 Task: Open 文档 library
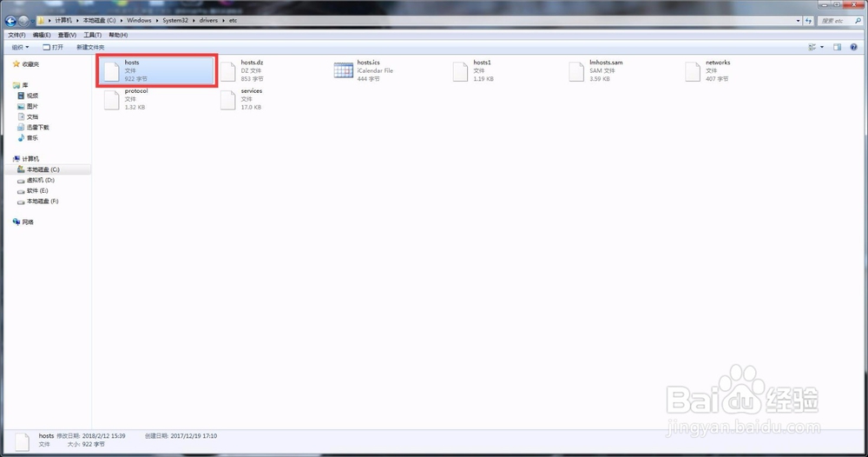coord(32,117)
